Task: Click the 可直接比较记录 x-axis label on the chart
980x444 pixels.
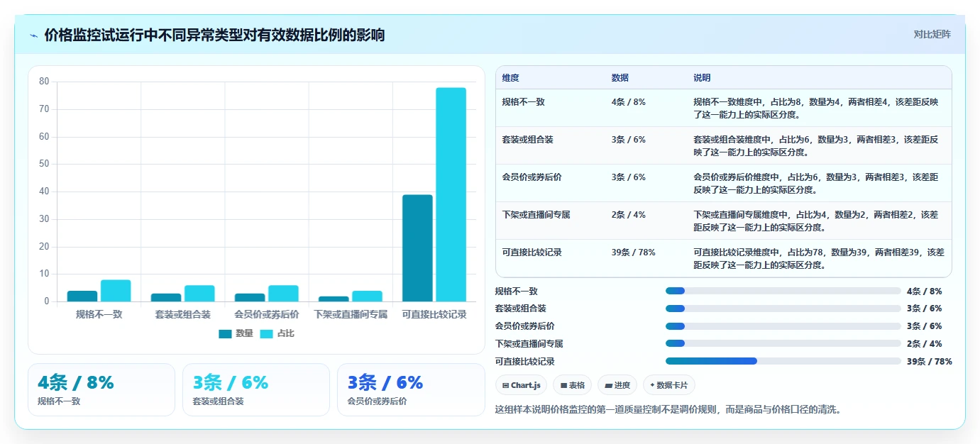Action: click(x=434, y=314)
